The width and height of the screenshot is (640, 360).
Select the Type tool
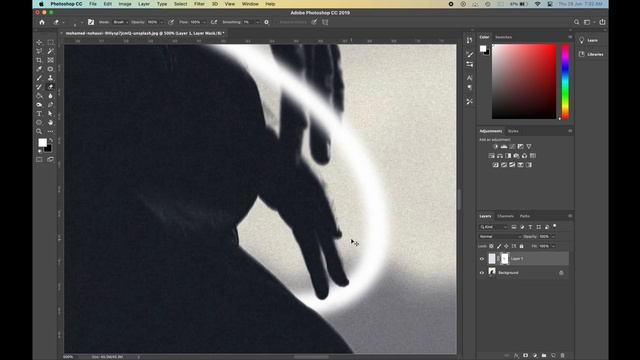tap(39, 114)
